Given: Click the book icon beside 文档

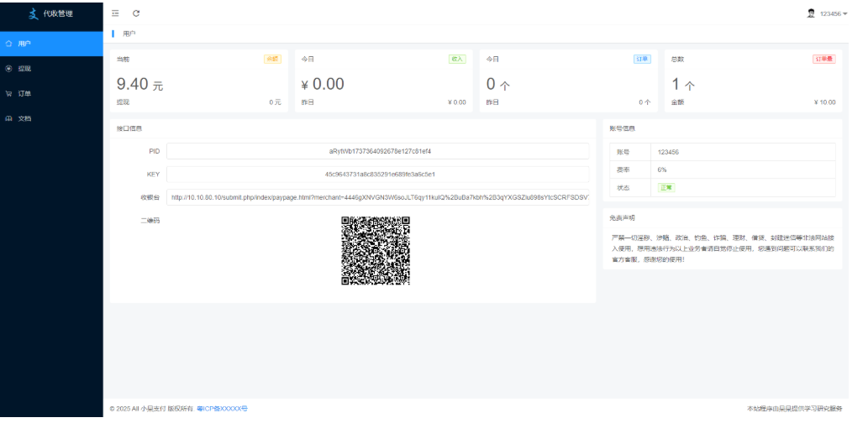Looking at the screenshot, I should [x=8, y=118].
